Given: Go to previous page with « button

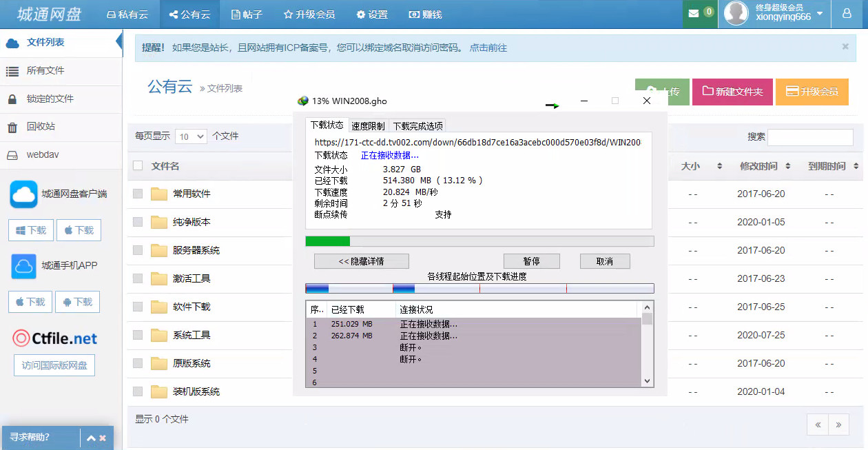Looking at the screenshot, I should click(818, 425).
